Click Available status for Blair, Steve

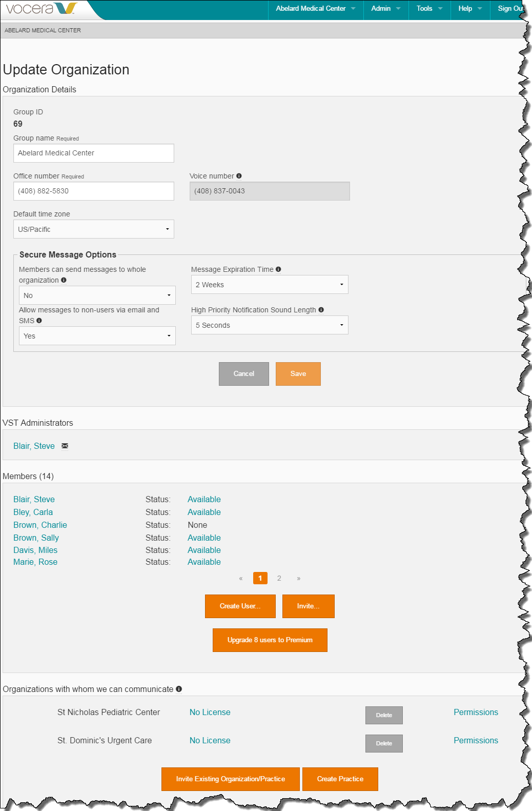click(204, 500)
